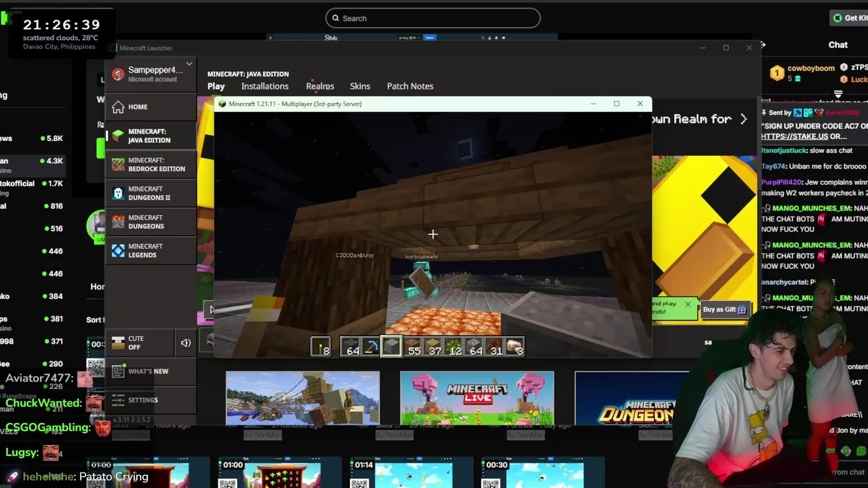Open the Minecraft Dungeons news thumbnail
This screenshot has height=488, width=868.
631,398
